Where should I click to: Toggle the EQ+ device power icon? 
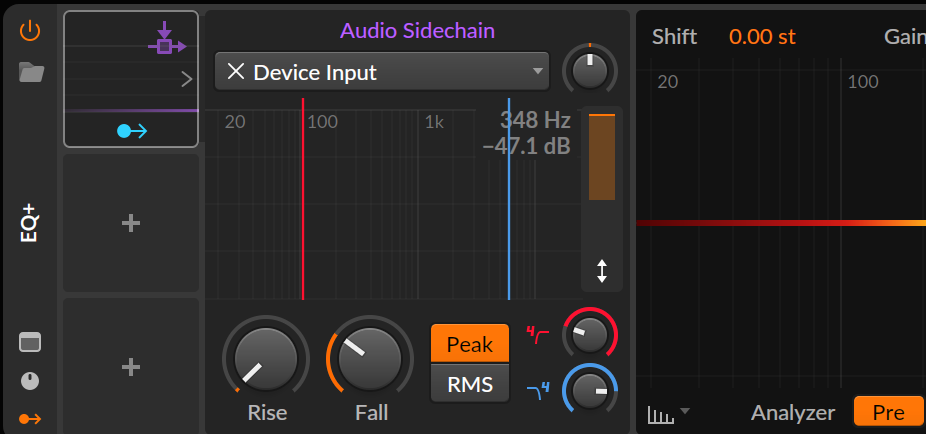[x=31, y=31]
